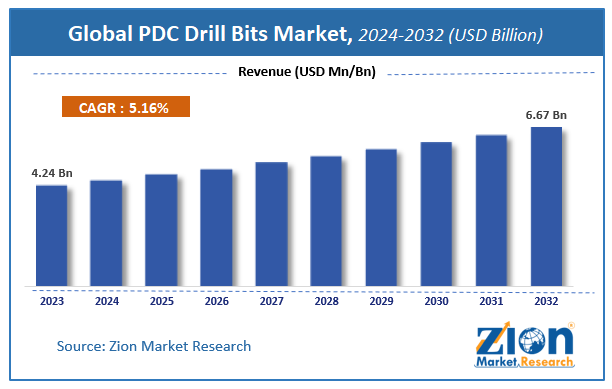The height and width of the screenshot is (389, 612).
Task: Select the 2030 revenue bar
Action: coord(436,214)
